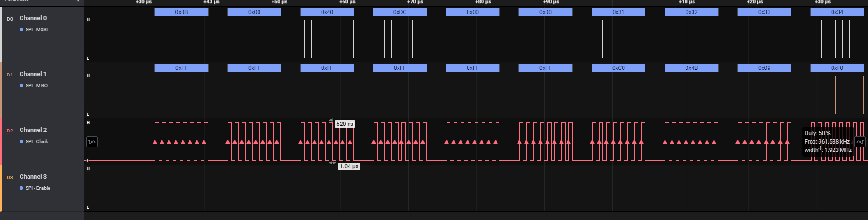Click the D0 channel index tag
Image resolution: width=868 pixels, height=220 pixels.
tap(10, 19)
